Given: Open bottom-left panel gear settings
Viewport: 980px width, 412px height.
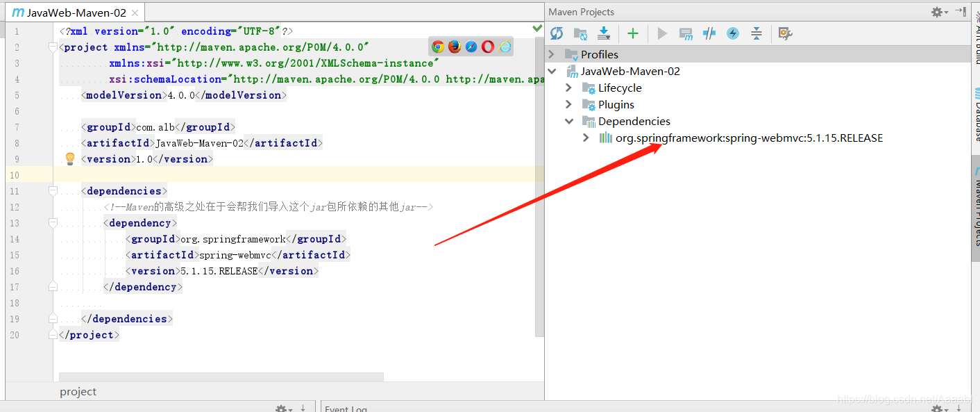Looking at the screenshot, I should [283, 409].
